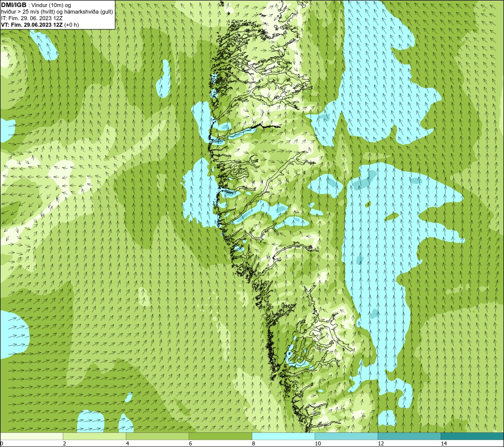The width and height of the screenshot is (504, 447).
Task: Click the 12–14 m/s teal scale segment
Action: 409,436
